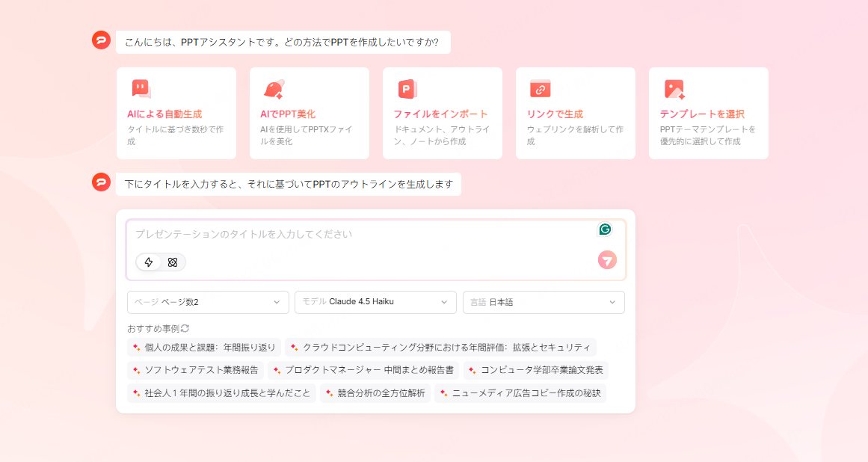
Task: Open the 言語 日本語 language dropdown
Action: pos(544,302)
